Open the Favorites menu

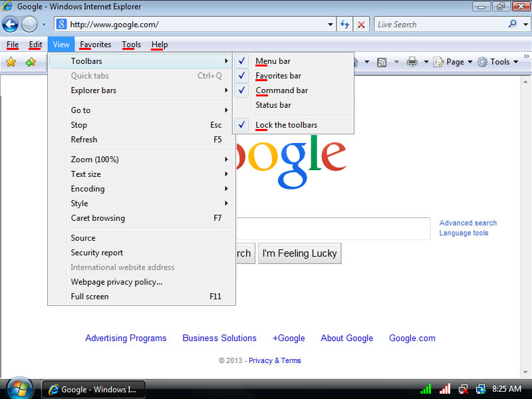[95, 45]
